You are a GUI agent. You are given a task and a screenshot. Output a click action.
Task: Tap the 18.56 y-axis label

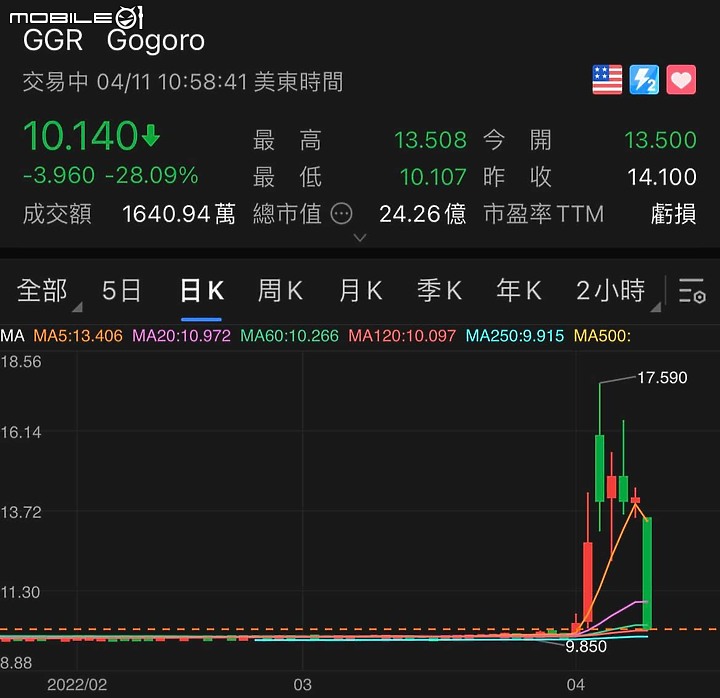21,362
